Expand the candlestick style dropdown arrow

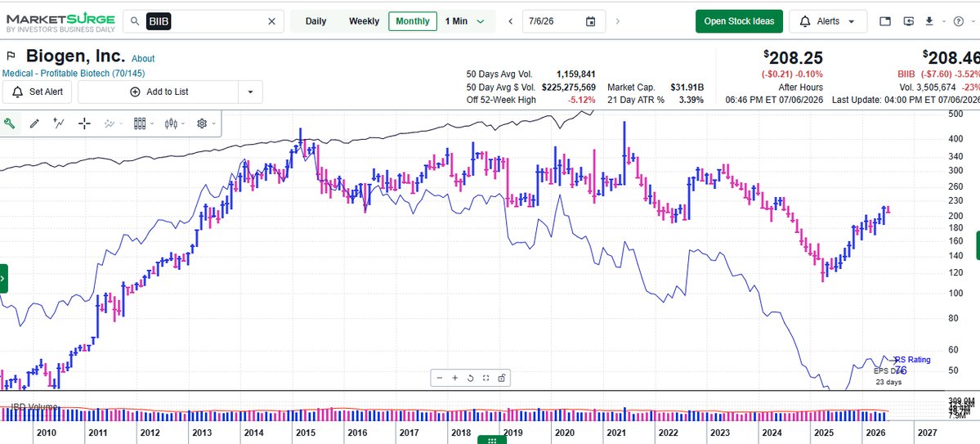click(183, 123)
